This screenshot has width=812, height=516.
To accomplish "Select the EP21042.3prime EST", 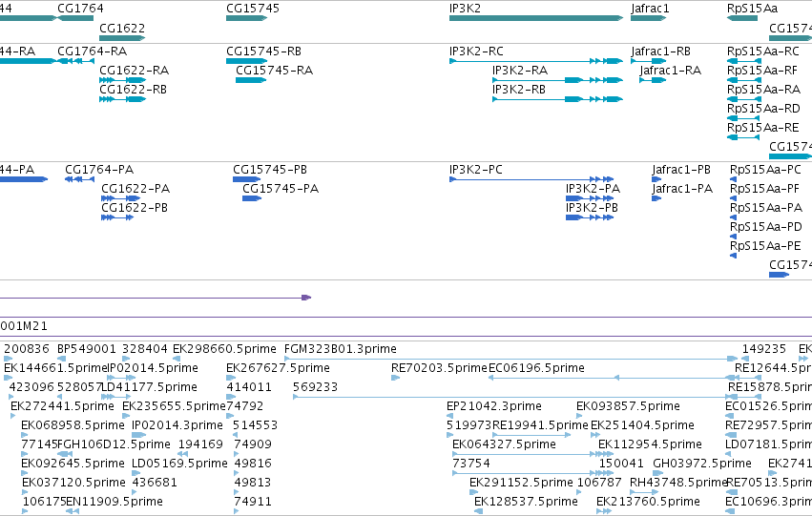I will [450, 416].
